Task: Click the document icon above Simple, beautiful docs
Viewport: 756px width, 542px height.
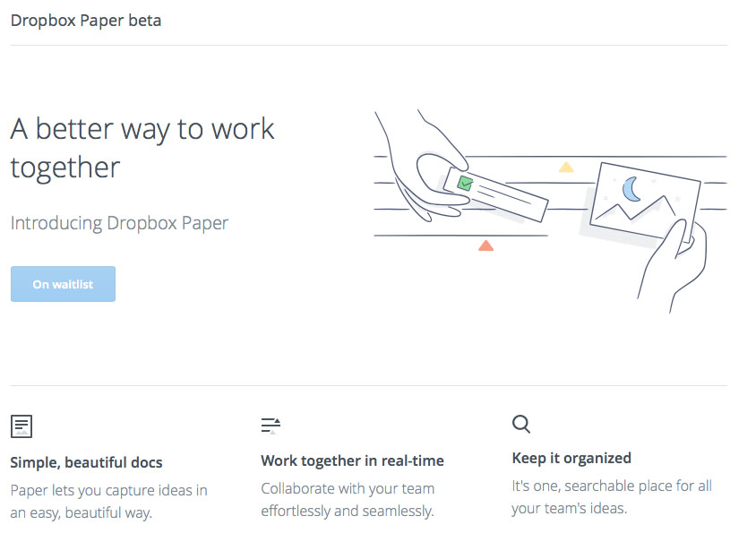Action: (x=21, y=426)
